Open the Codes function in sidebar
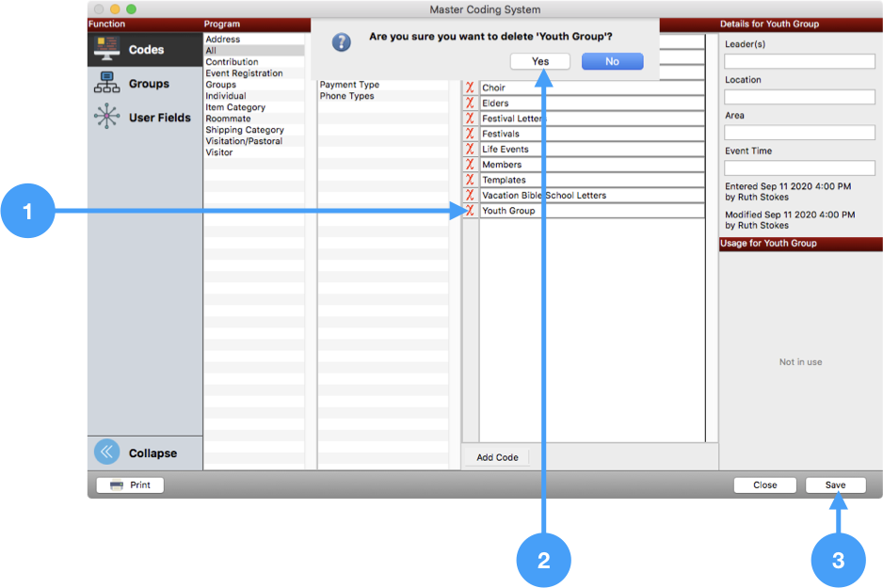Viewport: 883px width, 588px height. click(x=145, y=50)
